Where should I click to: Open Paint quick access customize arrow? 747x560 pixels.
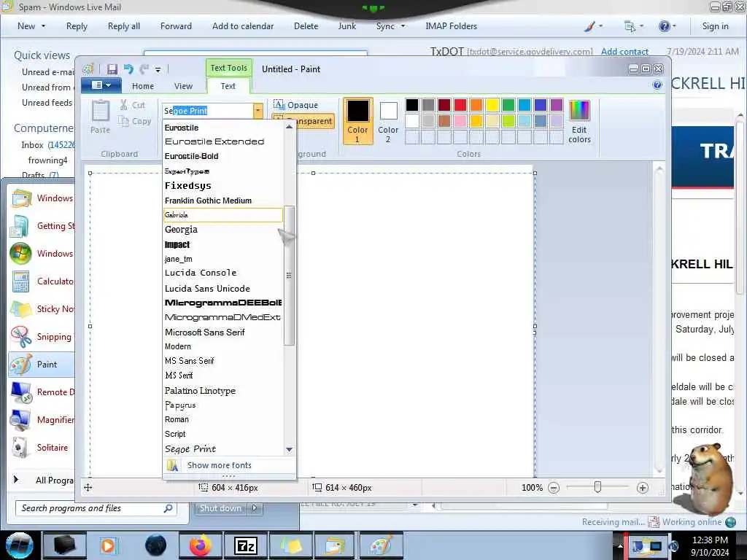tap(158, 69)
